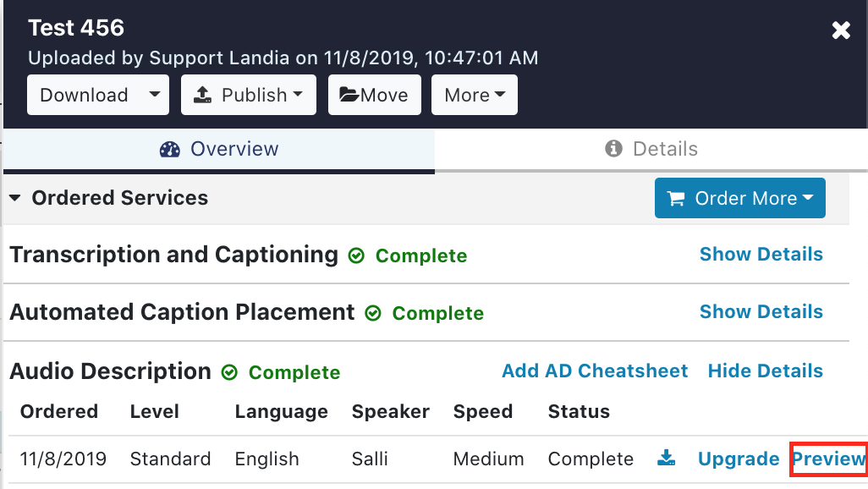Show details for Automated Caption Placement

pyautogui.click(x=761, y=312)
